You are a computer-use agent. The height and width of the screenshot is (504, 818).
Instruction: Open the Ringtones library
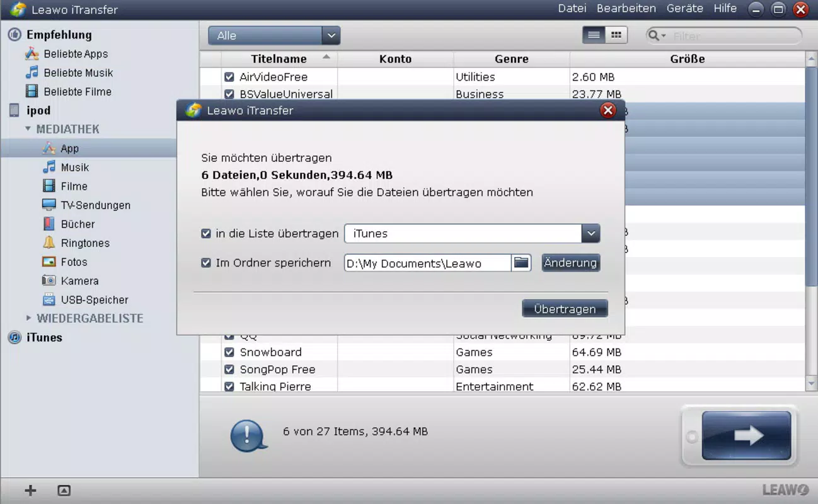point(76,243)
